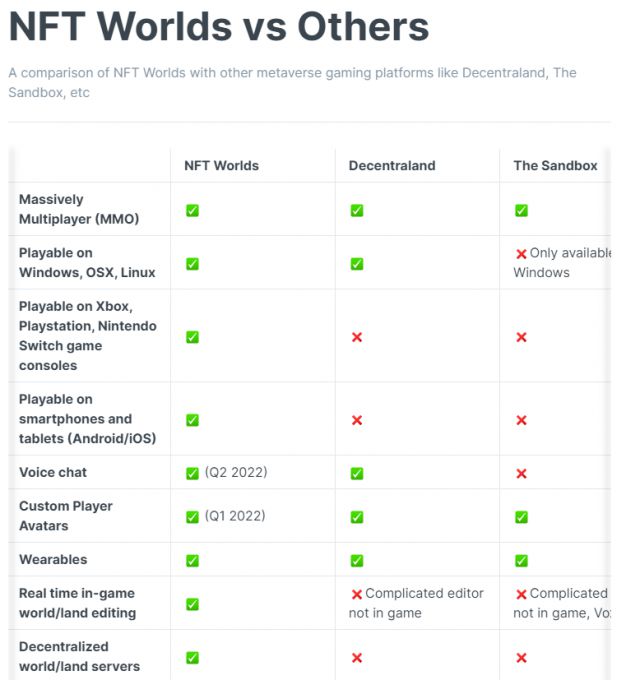Image resolution: width=640 pixels, height=680 pixels.
Task: Click The Sandbox's check for Custom Player Avatars
Action: pos(521,517)
